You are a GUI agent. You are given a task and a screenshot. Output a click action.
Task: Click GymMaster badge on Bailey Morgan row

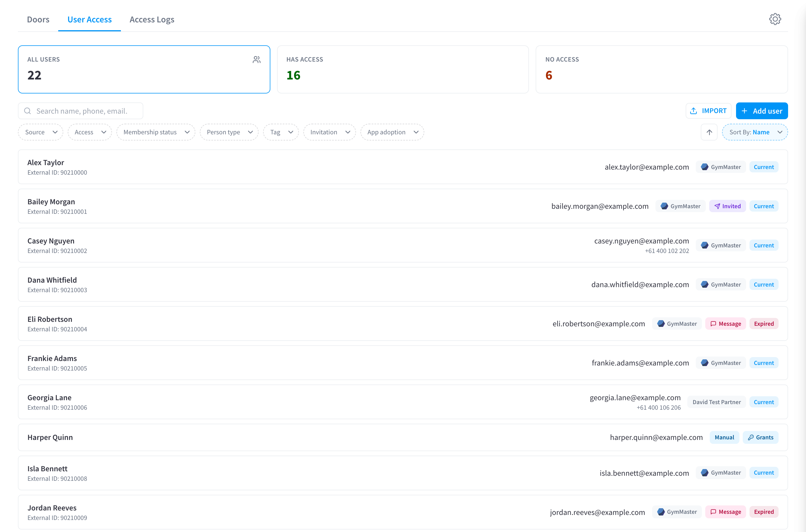tap(680, 206)
